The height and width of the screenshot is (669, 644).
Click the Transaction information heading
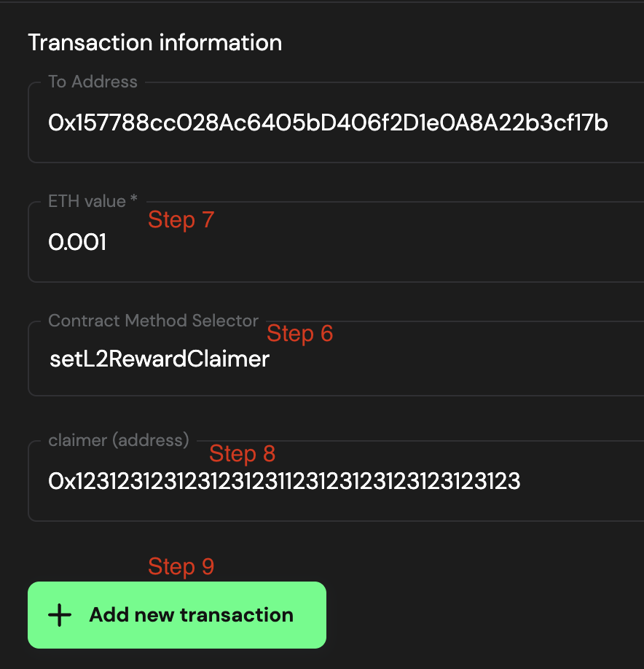154,42
